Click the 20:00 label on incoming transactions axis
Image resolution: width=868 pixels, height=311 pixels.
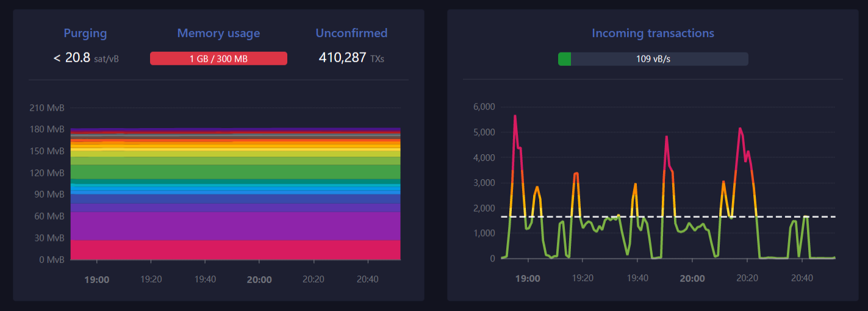(692, 279)
